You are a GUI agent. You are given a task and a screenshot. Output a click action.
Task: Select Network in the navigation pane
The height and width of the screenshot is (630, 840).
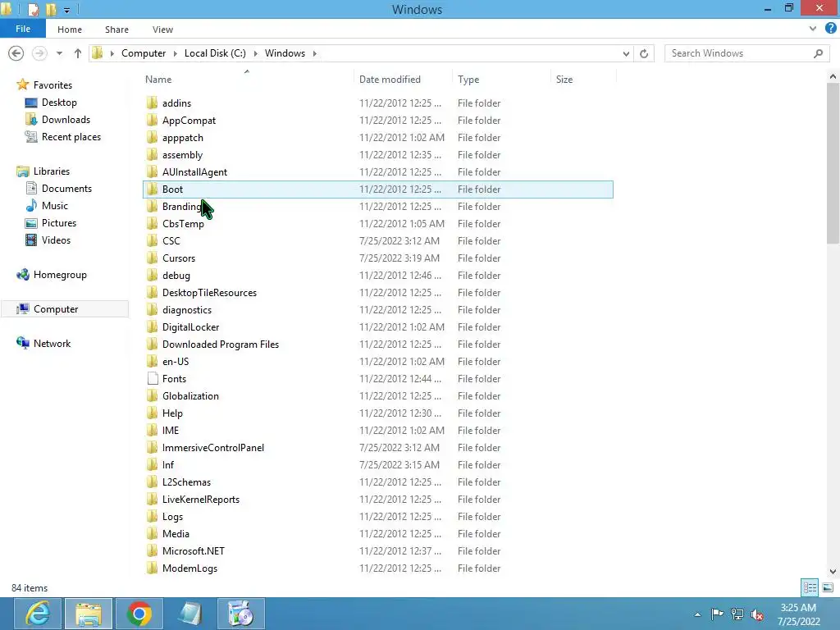click(x=52, y=344)
